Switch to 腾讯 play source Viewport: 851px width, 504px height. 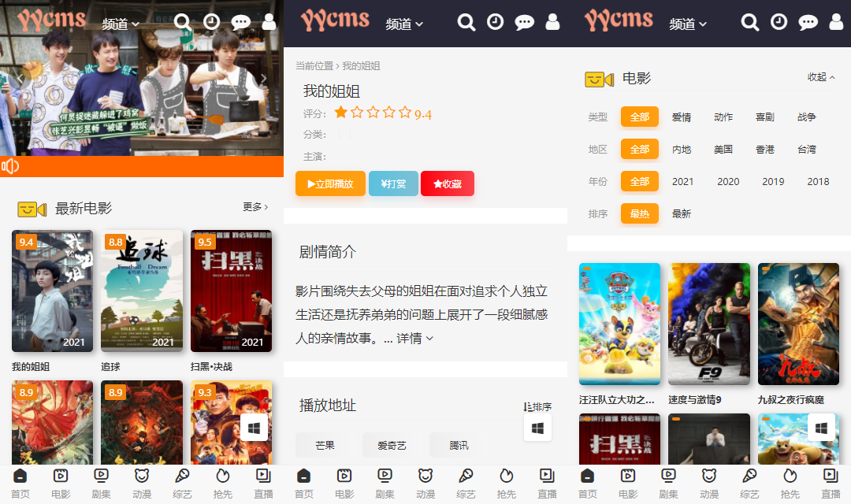coord(459,446)
